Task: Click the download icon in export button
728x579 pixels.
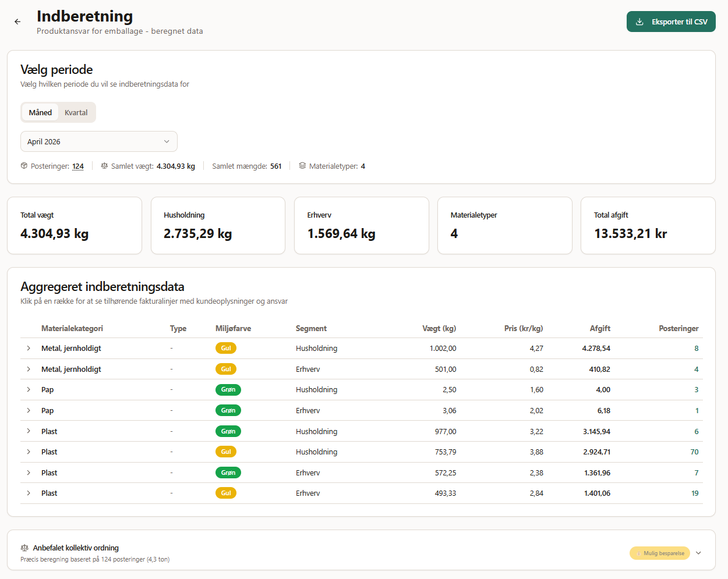Action: point(639,22)
